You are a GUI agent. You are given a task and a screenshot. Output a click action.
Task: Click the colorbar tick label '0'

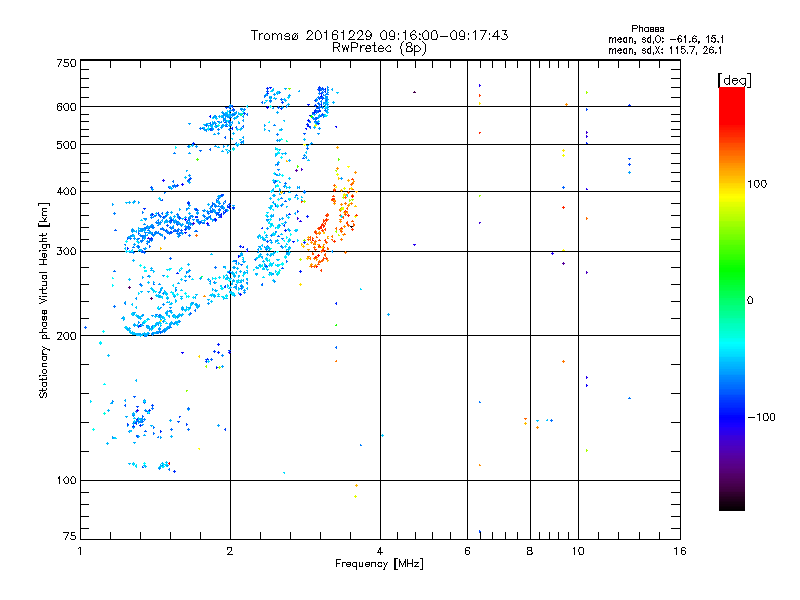(x=750, y=301)
